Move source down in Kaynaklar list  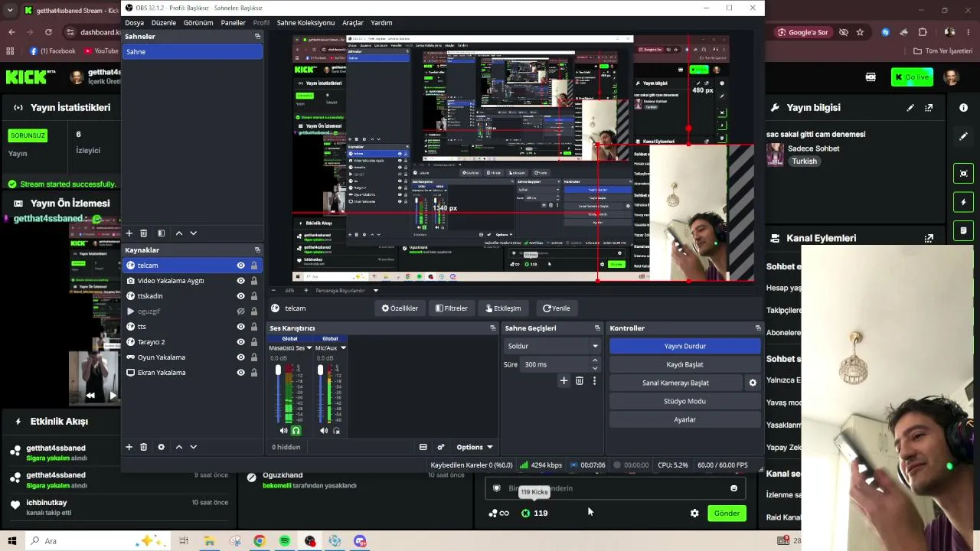pos(193,447)
